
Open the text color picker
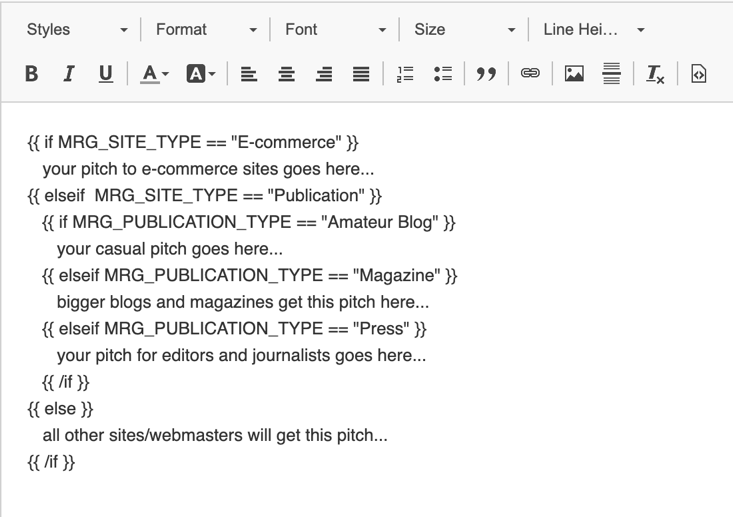click(154, 74)
